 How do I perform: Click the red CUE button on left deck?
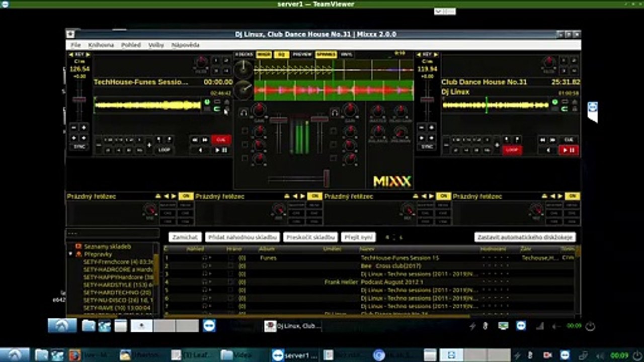coord(221,140)
